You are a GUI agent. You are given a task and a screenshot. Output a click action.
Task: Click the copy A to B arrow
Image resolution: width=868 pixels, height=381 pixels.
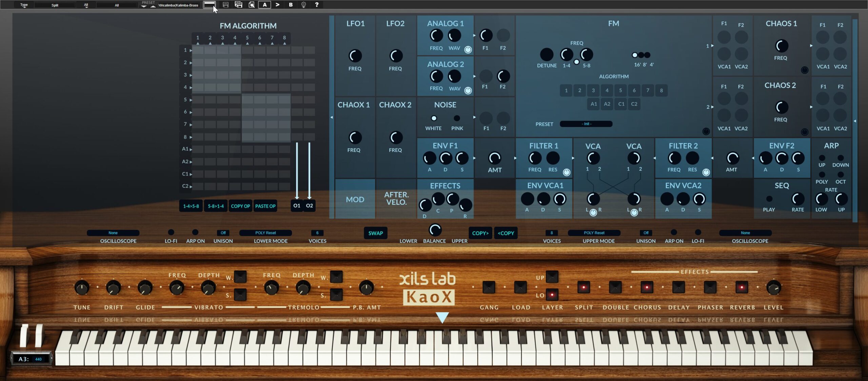click(277, 5)
